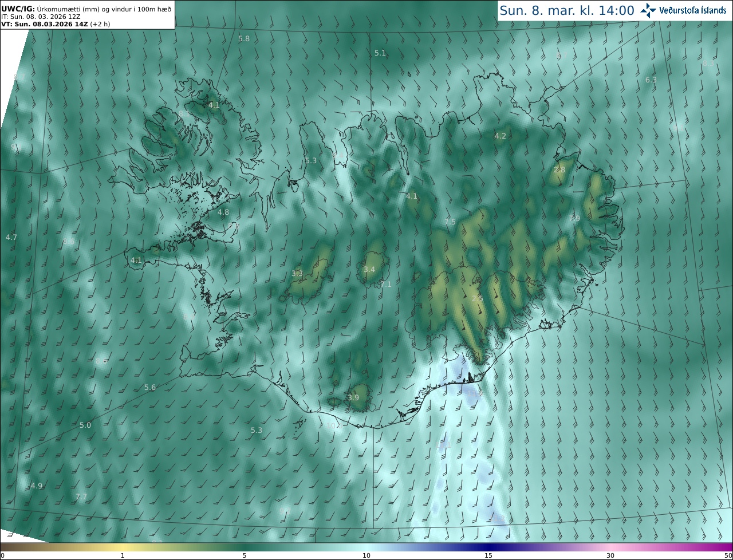Click the map value 3.3
This screenshot has width=733, height=560.
click(x=297, y=274)
